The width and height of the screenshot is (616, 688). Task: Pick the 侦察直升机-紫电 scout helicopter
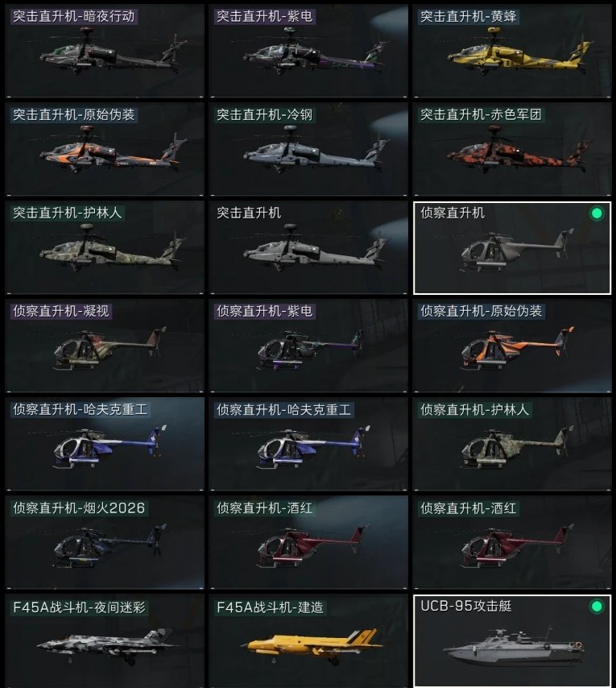(x=308, y=346)
